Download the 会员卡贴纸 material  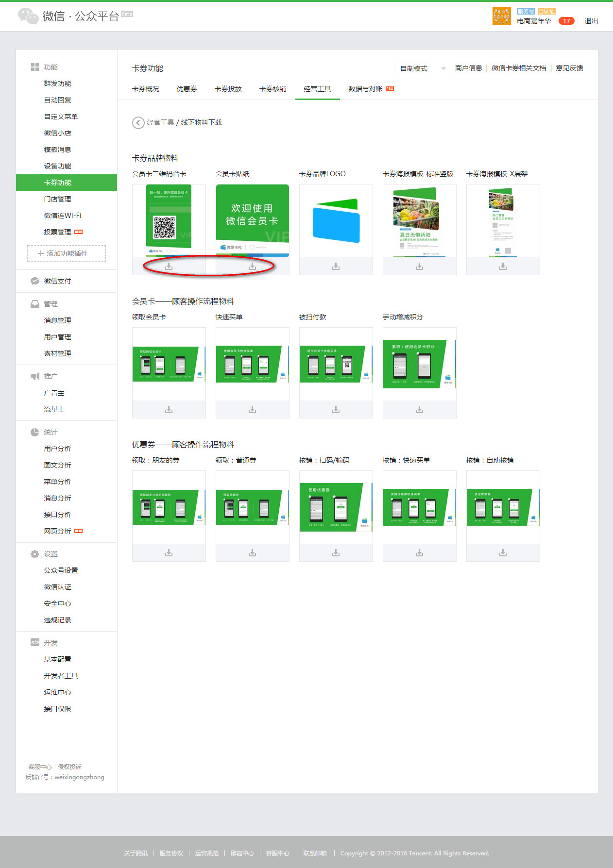click(252, 267)
